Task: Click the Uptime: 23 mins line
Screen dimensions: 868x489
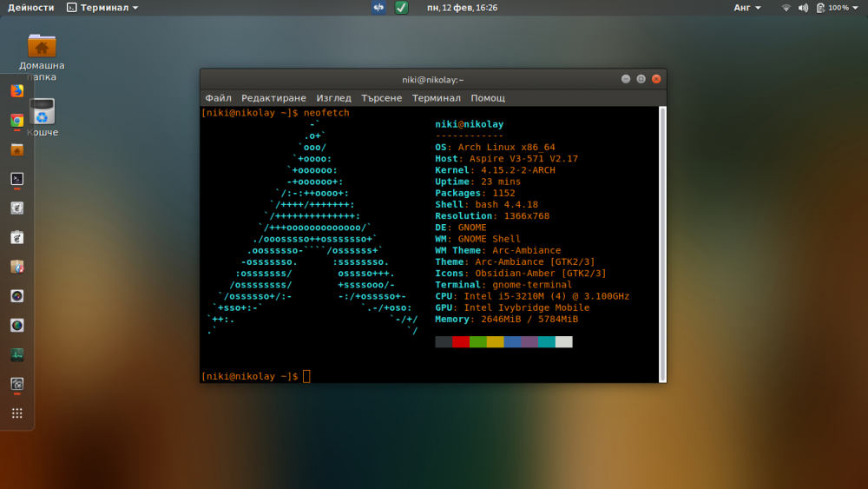Action: (477, 182)
